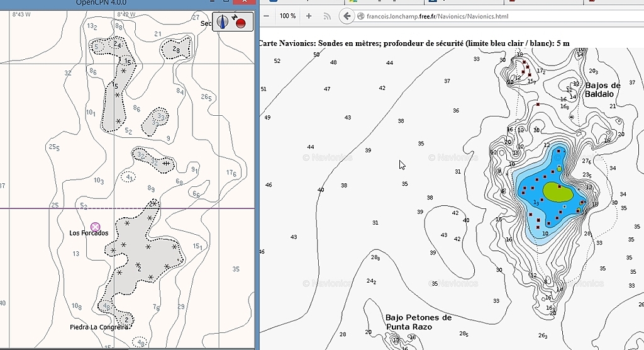Click the OpenCPN compass needle icon
Image resolution: width=644 pixels, height=350 pixels.
click(x=223, y=22)
